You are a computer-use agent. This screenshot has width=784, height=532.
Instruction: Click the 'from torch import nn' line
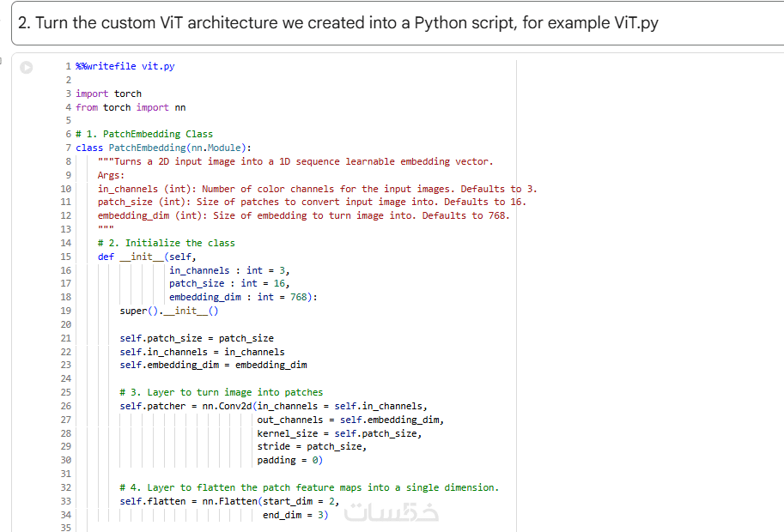(131, 107)
